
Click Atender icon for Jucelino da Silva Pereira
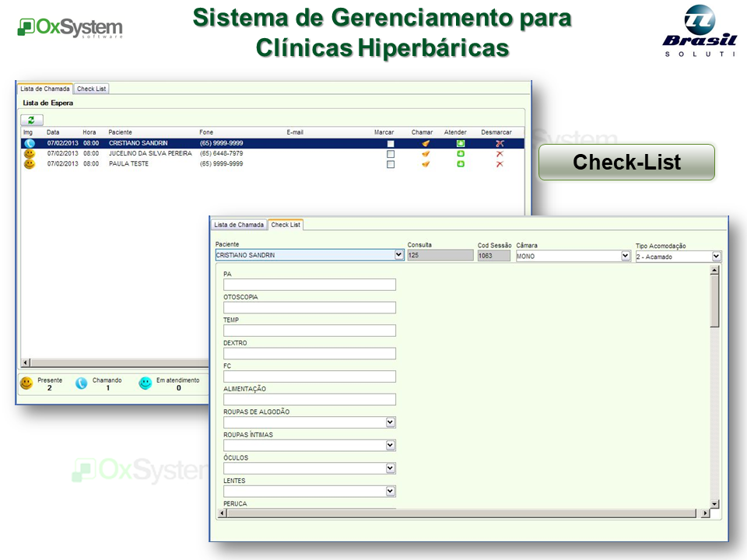coord(461,154)
